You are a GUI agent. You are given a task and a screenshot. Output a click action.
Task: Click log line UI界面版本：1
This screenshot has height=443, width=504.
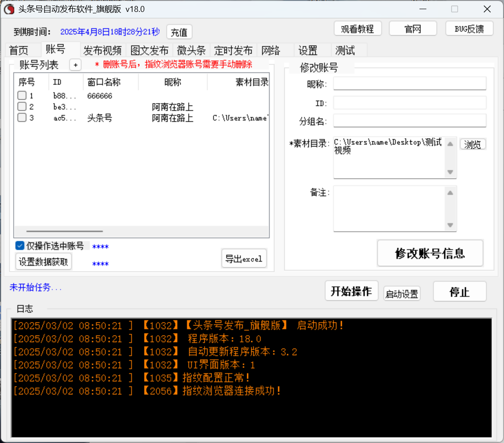134,365
